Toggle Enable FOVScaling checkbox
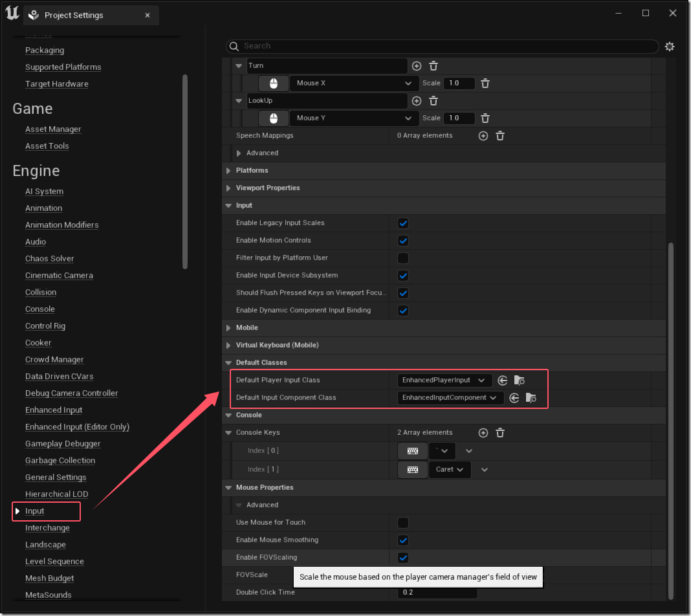This screenshot has width=691, height=616. [403, 557]
